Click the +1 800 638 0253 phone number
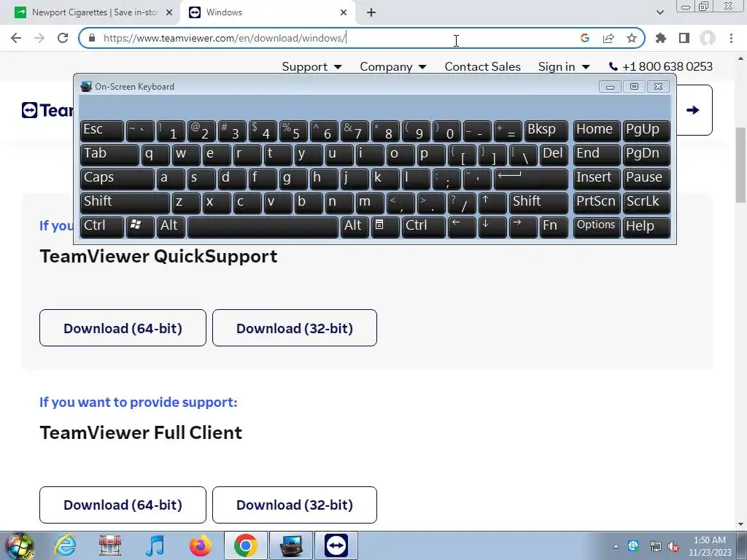The image size is (747, 560). tap(661, 66)
